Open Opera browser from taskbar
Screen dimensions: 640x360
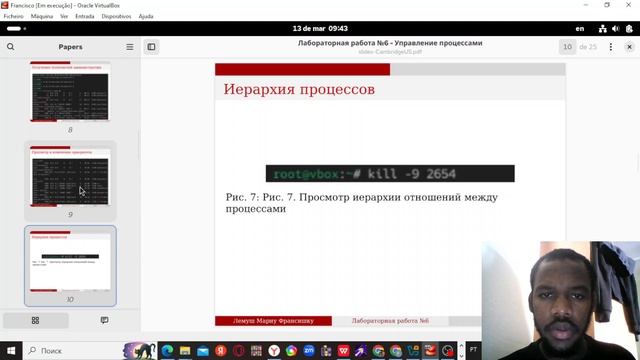click(239, 351)
